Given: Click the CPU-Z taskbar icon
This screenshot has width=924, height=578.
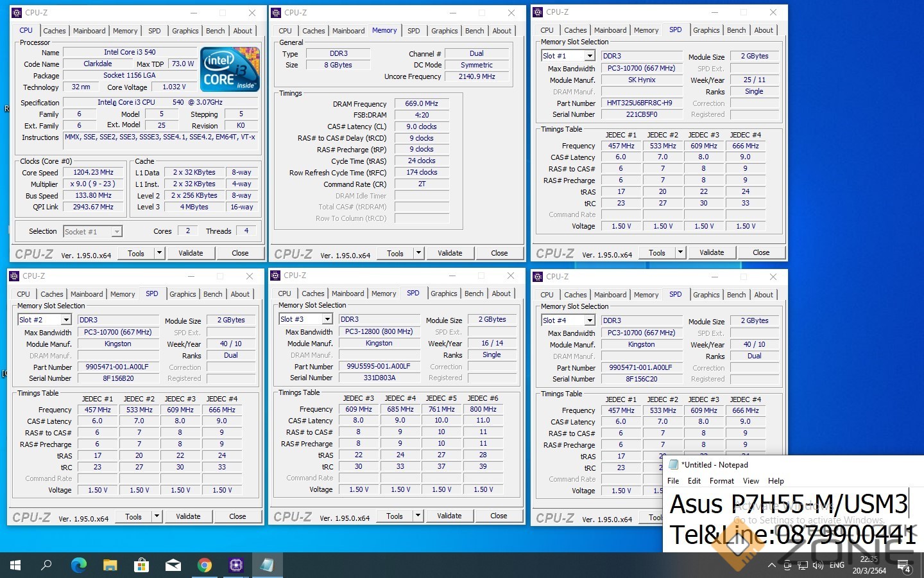Looking at the screenshot, I should (235, 565).
